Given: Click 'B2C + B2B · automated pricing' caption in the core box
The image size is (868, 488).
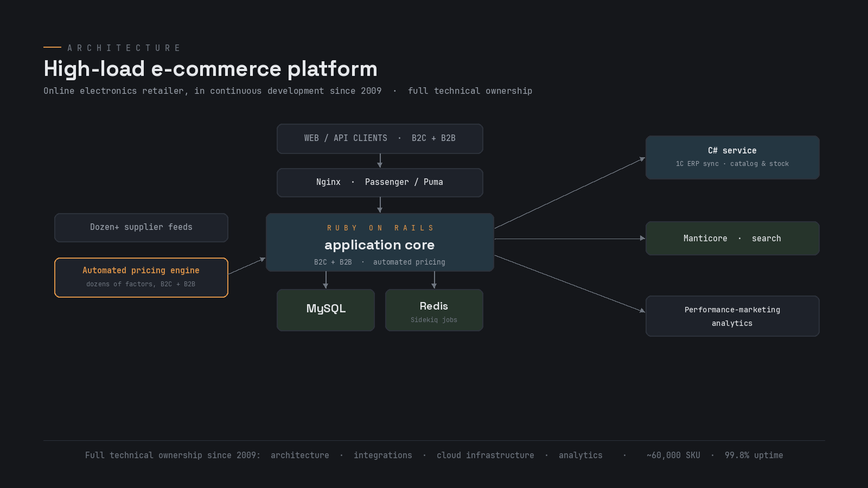Looking at the screenshot, I should pyautogui.click(x=380, y=262).
